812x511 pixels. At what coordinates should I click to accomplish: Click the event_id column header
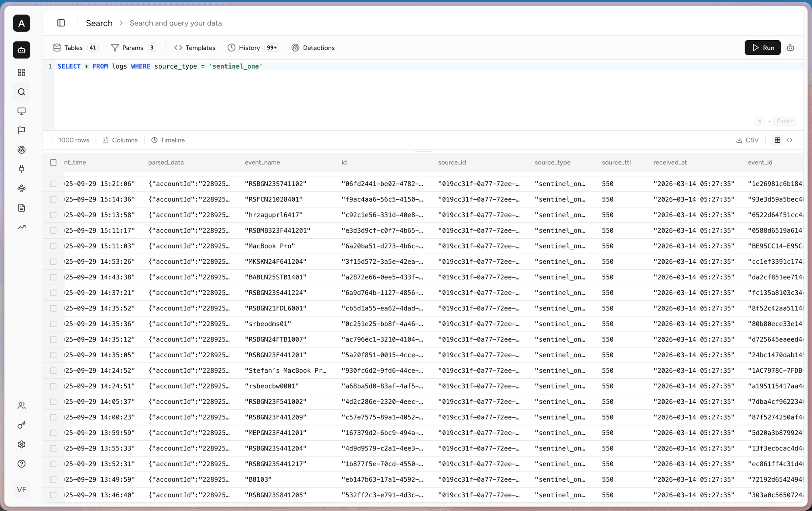click(760, 162)
